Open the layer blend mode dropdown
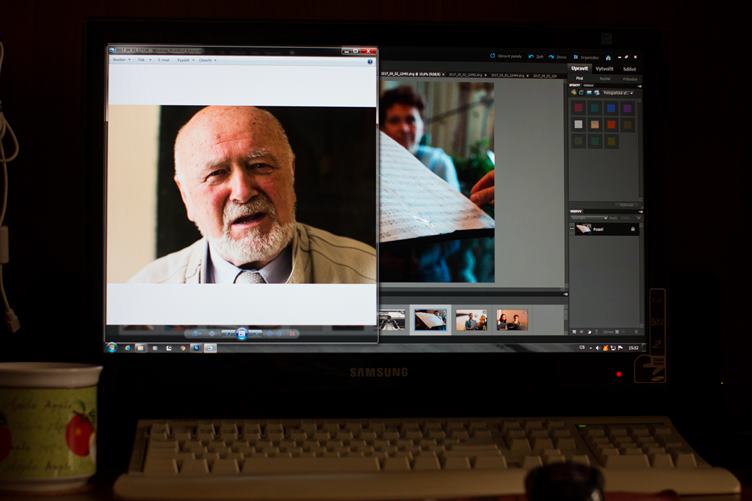Image resolution: width=752 pixels, height=501 pixels. (589, 218)
